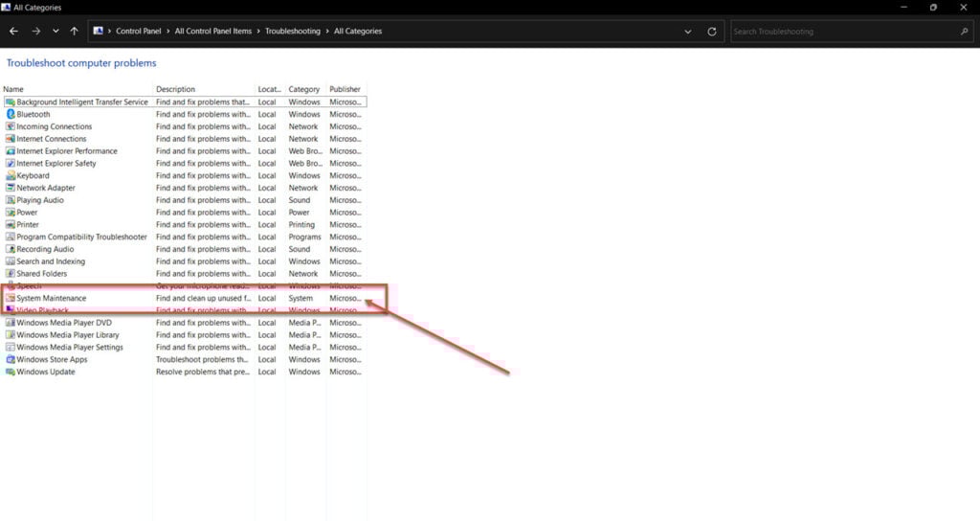Click the Search and Indexing icon
Viewport: 980px width, 521px height.
[10, 261]
